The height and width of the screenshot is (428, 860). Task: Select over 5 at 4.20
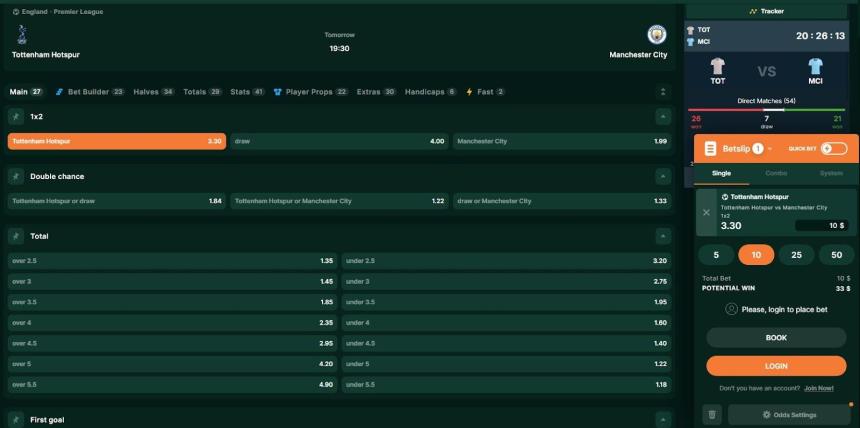click(x=173, y=364)
